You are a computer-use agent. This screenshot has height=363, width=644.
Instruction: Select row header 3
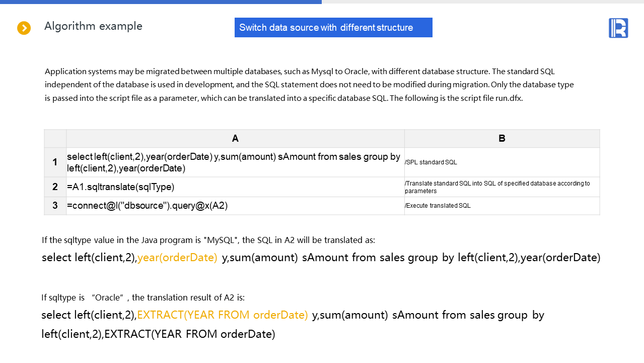pos(55,206)
